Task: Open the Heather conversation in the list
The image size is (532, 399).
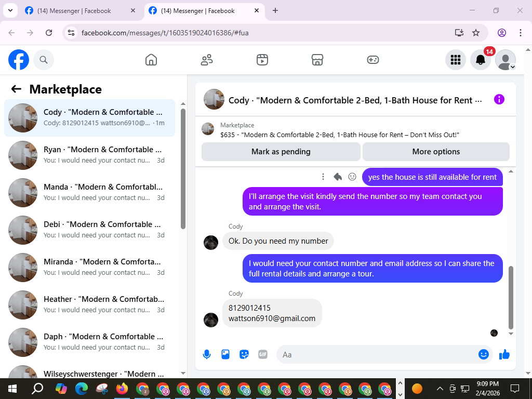Action: point(89,304)
